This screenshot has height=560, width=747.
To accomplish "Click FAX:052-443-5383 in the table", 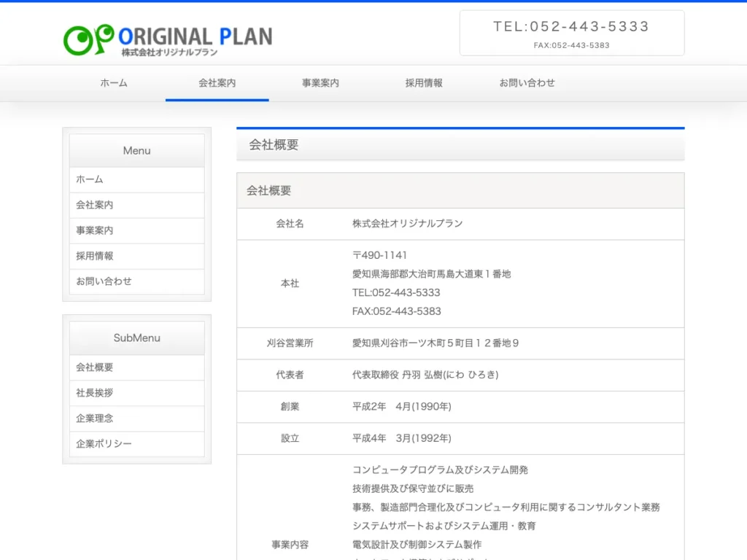I will pos(397,311).
